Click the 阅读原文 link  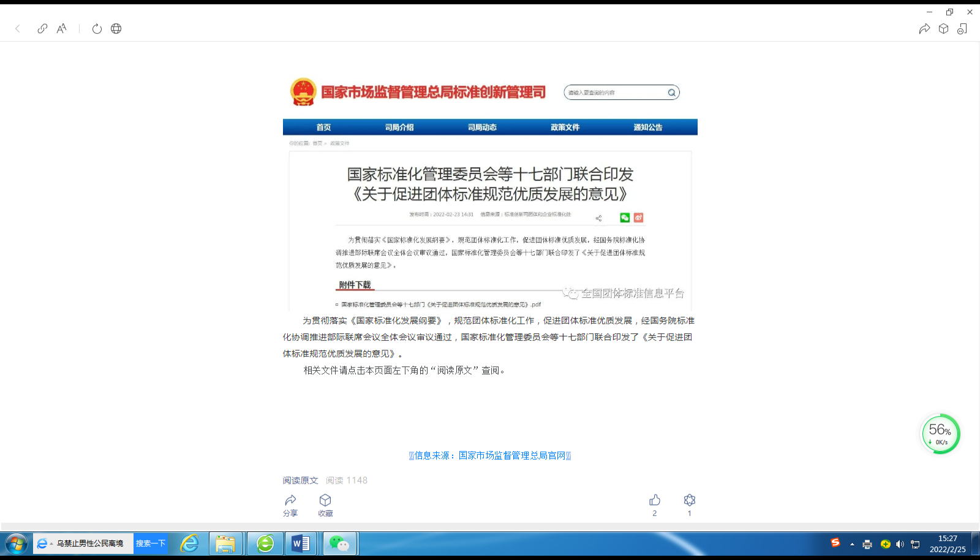coord(300,480)
